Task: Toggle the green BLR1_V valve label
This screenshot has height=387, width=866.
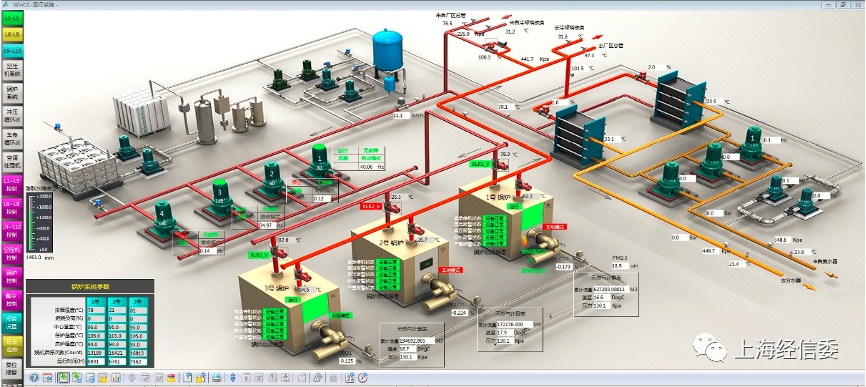Action: click(x=479, y=164)
